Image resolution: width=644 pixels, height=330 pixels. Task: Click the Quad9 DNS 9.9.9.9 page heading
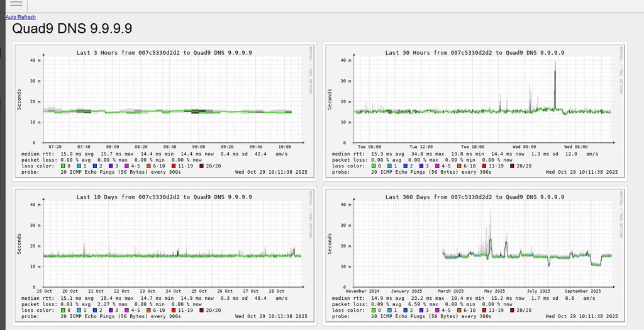72,29
